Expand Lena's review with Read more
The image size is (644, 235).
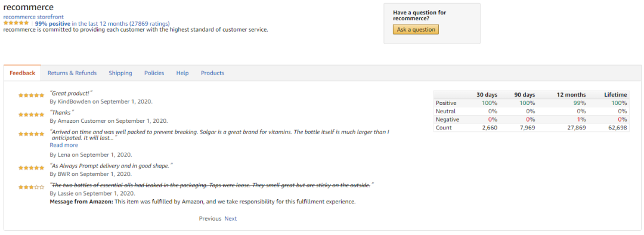64,145
